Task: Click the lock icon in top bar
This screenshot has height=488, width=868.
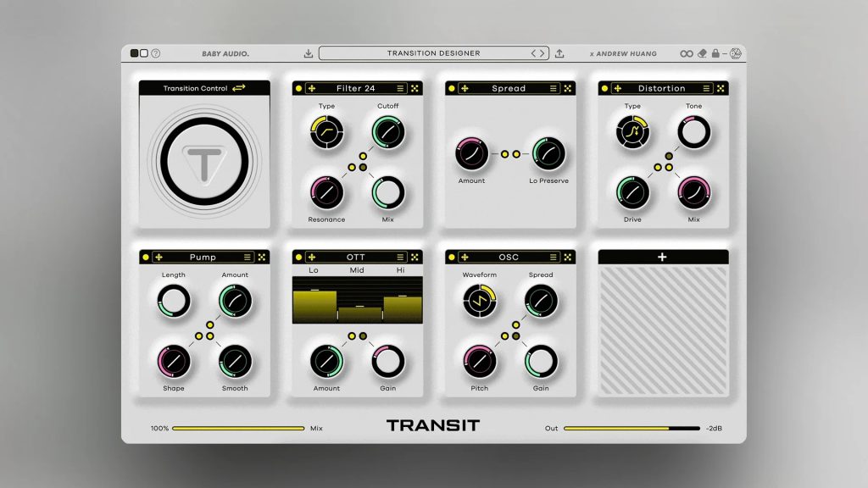Action: click(x=715, y=53)
